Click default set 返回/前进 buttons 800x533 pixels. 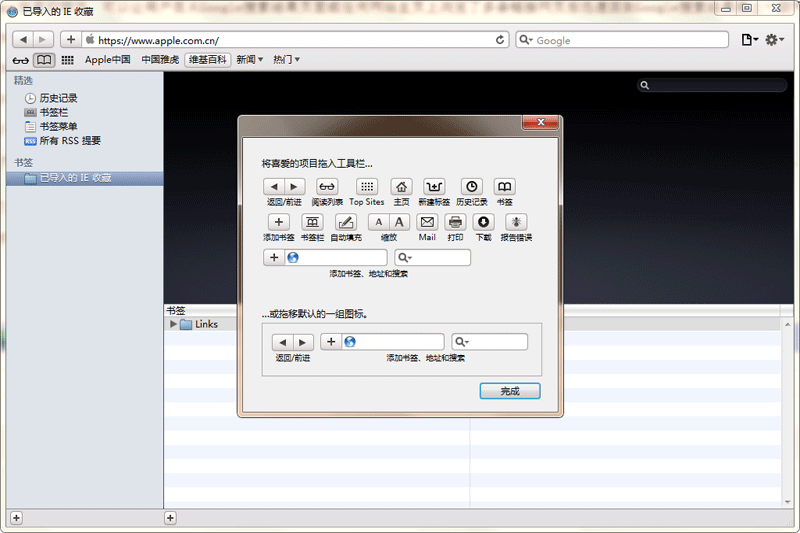point(293,342)
